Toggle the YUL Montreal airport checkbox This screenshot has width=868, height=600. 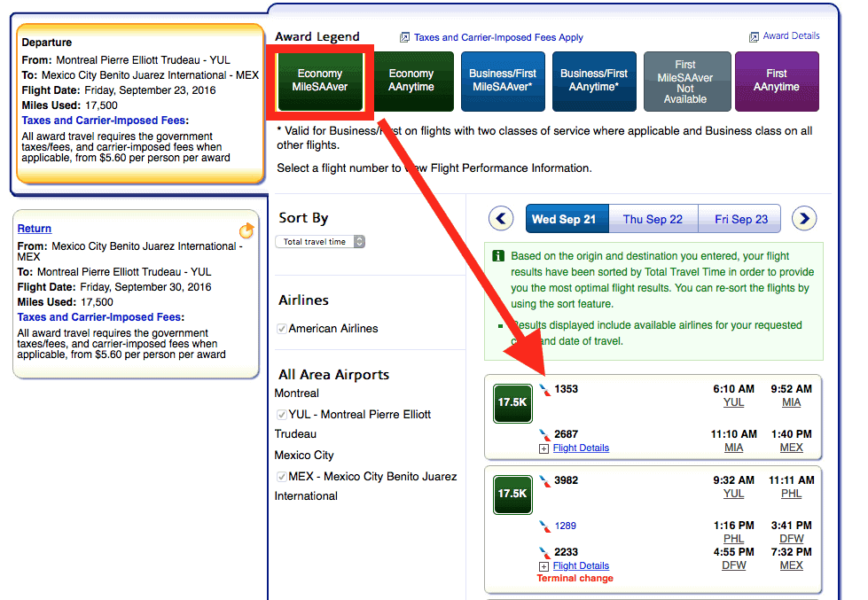click(281, 415)
